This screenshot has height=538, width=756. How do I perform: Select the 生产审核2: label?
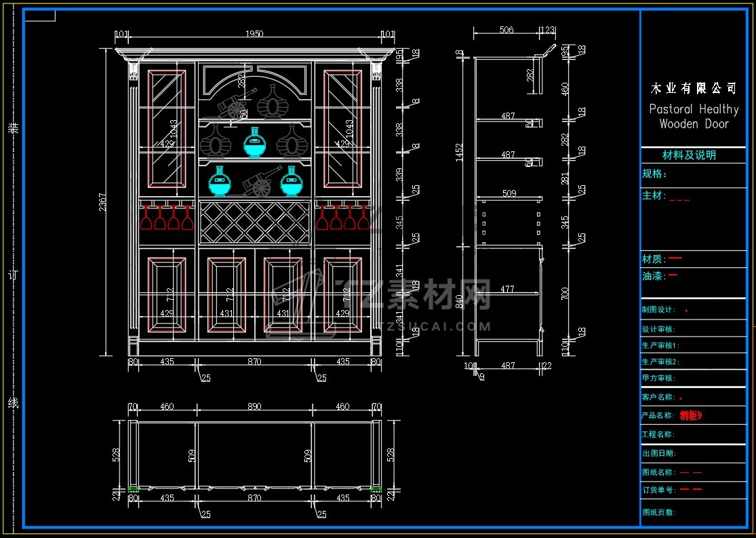[660, 362]
